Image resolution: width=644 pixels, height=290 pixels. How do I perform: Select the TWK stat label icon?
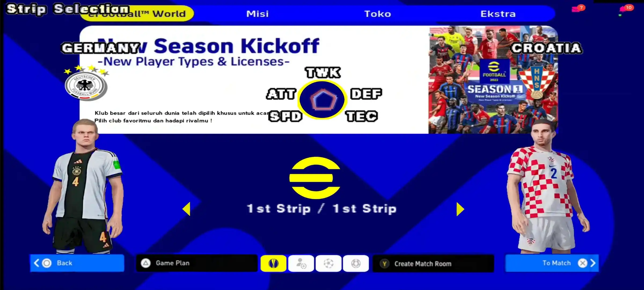[x=322, y=73]
